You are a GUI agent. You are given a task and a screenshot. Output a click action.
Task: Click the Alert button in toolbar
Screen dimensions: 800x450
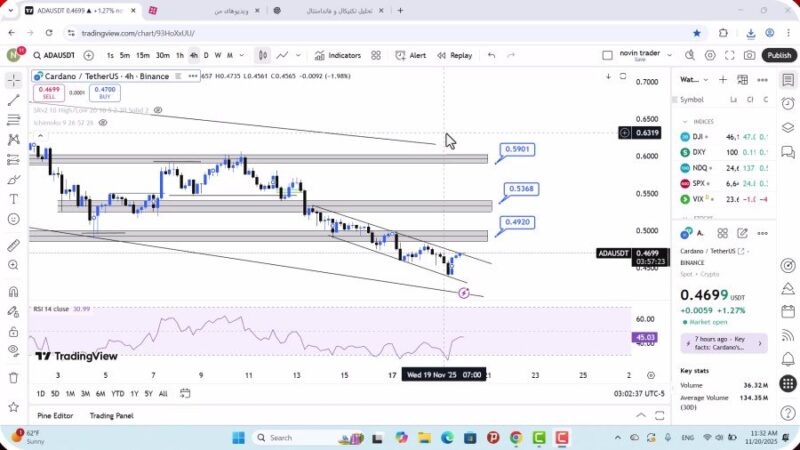(x=412, y=56)
